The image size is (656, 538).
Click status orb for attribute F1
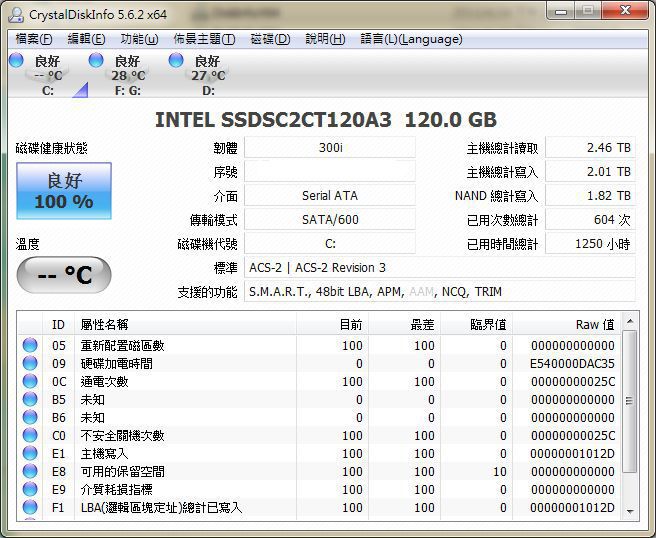[30, 507]
